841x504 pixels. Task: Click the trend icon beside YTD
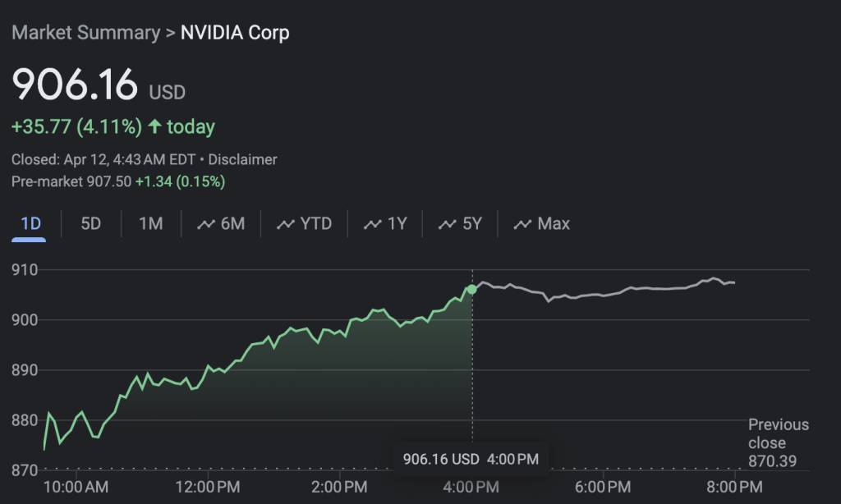pos(286,224)
